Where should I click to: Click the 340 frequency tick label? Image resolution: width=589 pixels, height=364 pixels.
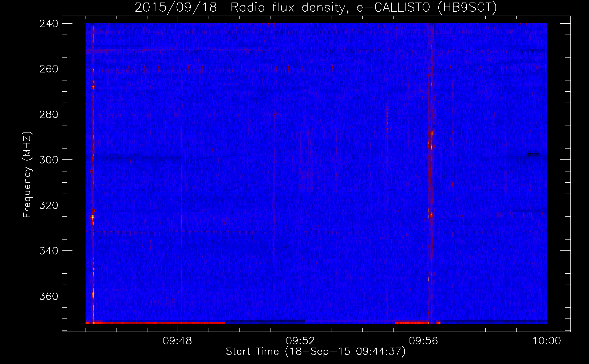49,251
